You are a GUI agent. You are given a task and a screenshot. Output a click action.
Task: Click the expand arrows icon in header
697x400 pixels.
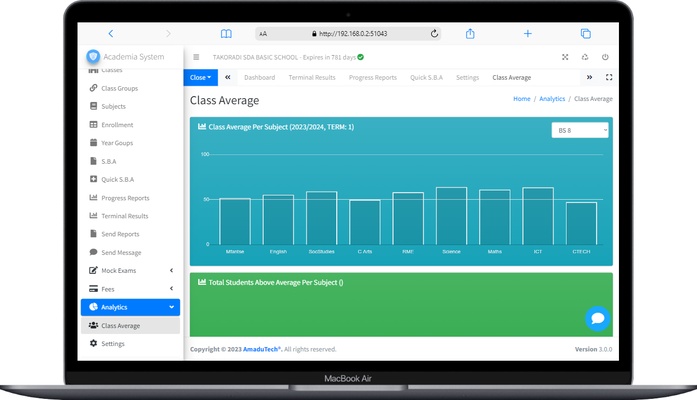click(565, 58)
